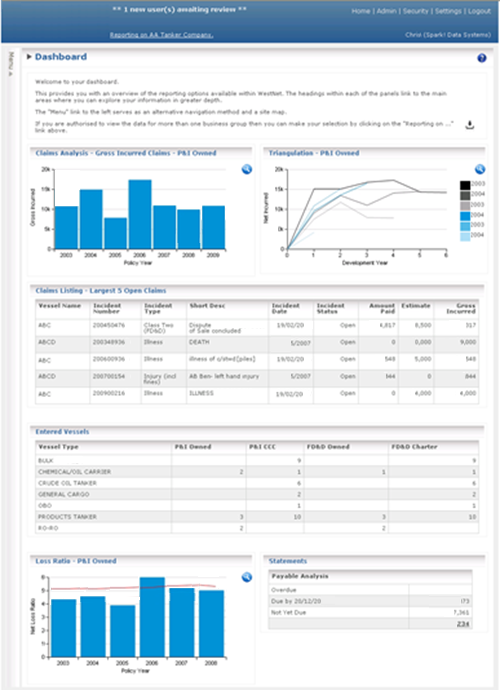
Task: Click the 2004 bar in Claims Analysis chart
Action: [91, 219]
